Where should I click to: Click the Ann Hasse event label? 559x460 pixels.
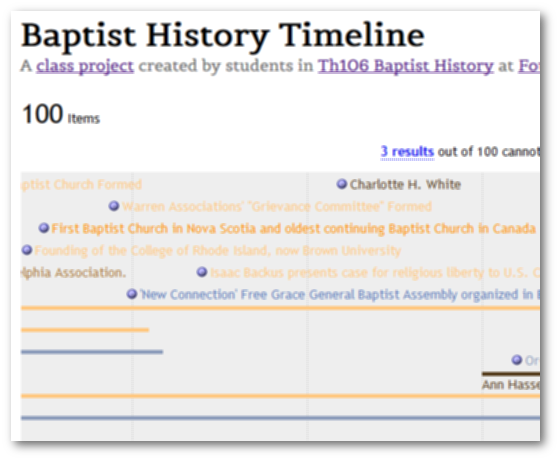511,385
